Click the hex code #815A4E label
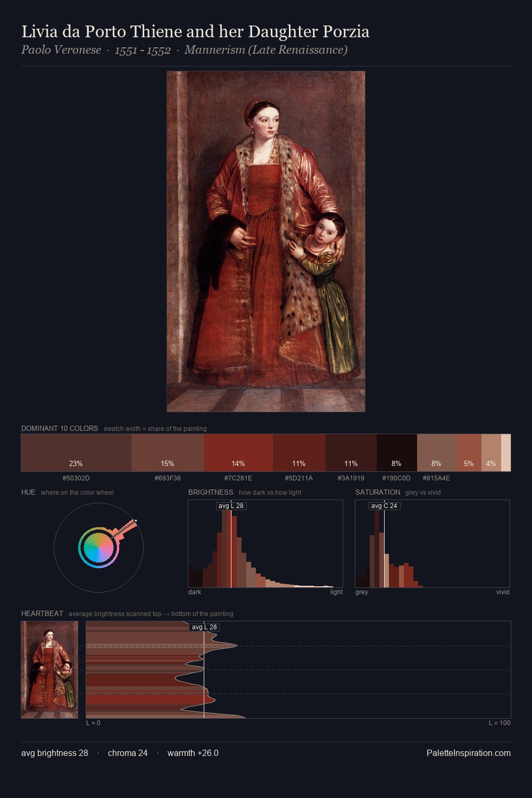The image size is (532, 798). 437,478
